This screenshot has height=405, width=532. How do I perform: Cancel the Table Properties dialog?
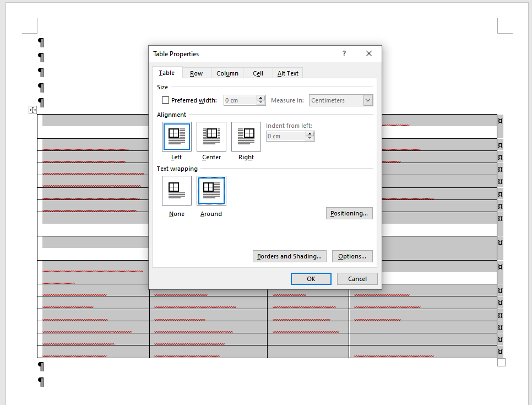click(x=357, y=279)
